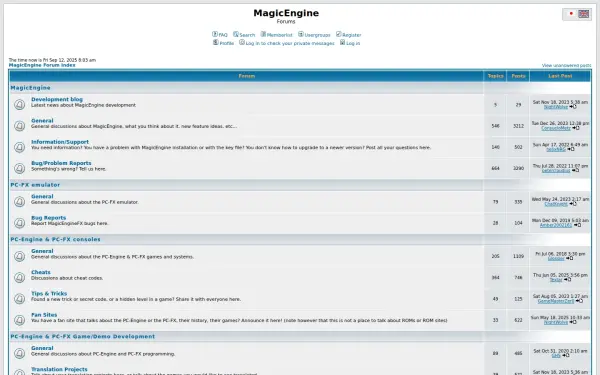Open General forum about PC-Engine games and systems
600x375 pixels.
tap(42, 251)
